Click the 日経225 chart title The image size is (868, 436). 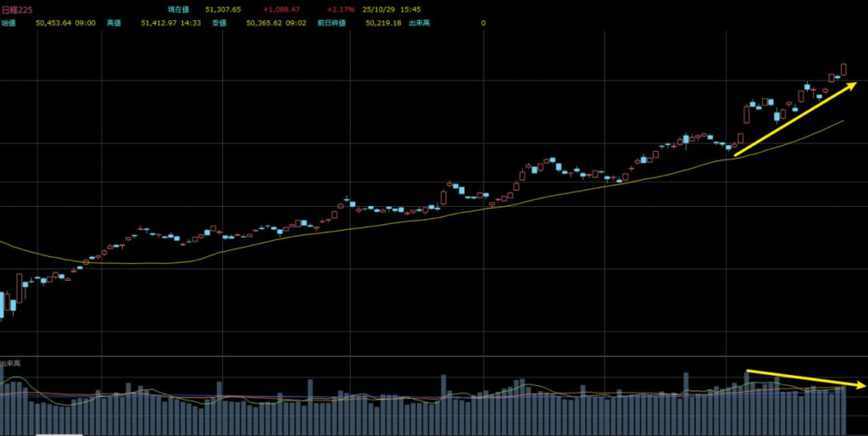[x=17, y=9]
